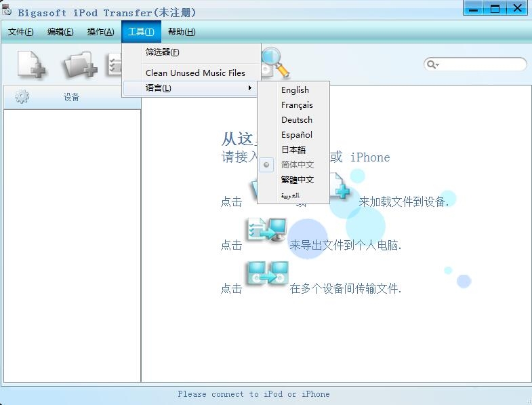Click the Add Folder toolbar icon

coord(79,64)
